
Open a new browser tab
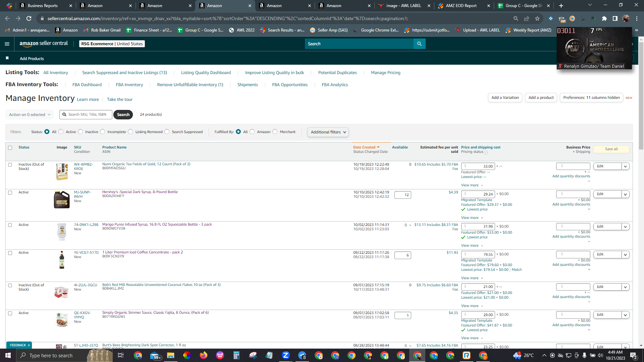coord(561,6)
